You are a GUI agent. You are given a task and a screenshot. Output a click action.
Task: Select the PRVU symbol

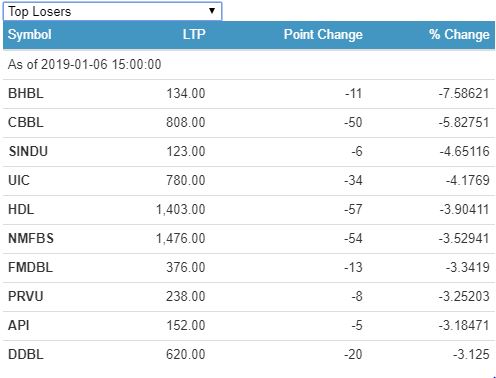click(26, 296)
